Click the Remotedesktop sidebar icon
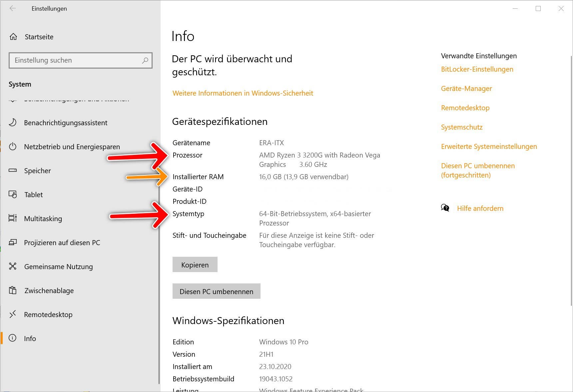This screenshot has height=392, width=573. (x=13, y=314)
